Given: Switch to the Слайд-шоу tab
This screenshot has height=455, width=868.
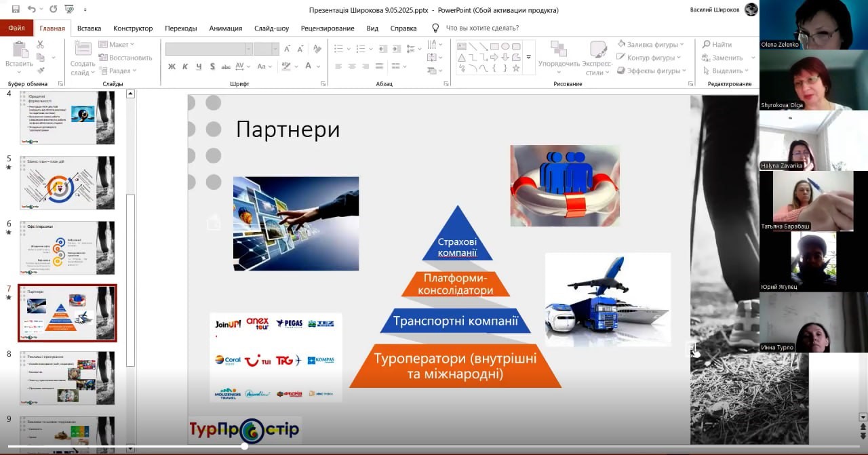Looking at the screenshot, I should point(271,28).
